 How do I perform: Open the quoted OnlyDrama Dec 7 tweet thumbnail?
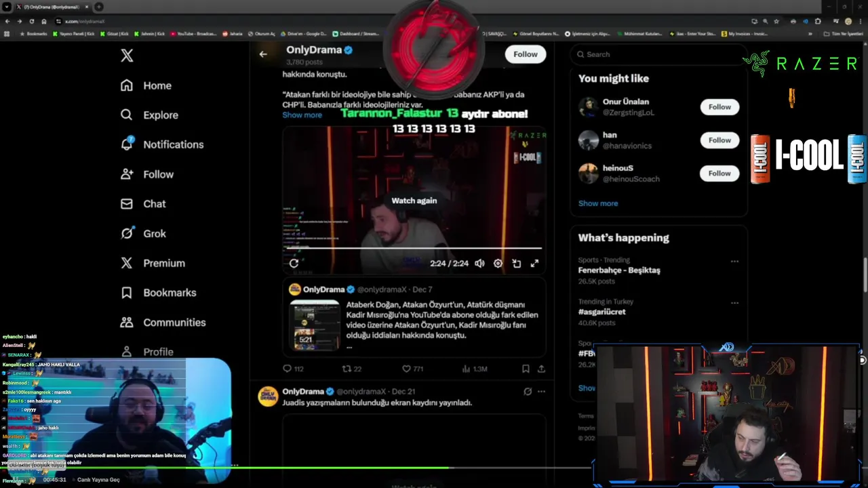pos(314,325)
